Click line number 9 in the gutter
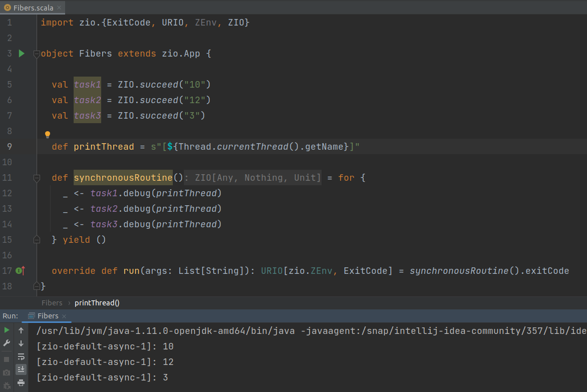 pyautogui.click(x=10, y=147)
